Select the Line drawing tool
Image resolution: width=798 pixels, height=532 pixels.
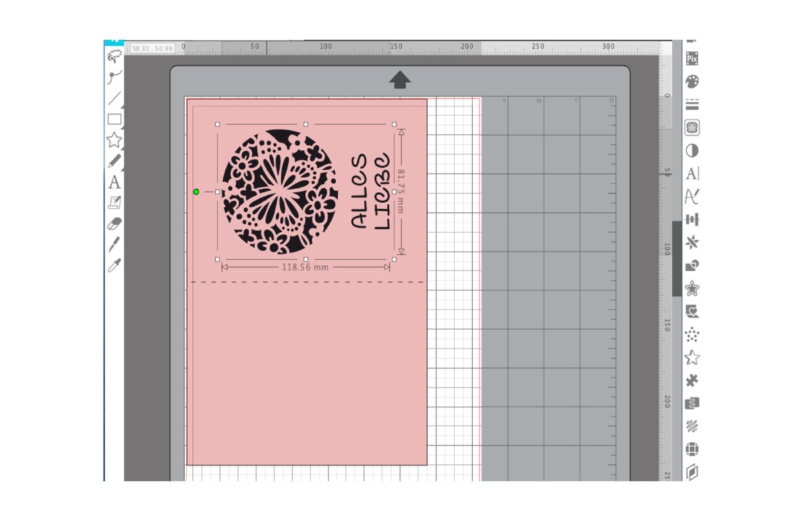coord(114,98)
